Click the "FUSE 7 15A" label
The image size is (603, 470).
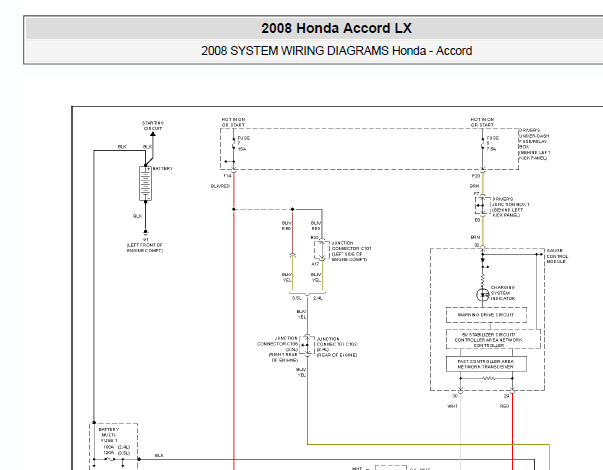click(243, 143)
